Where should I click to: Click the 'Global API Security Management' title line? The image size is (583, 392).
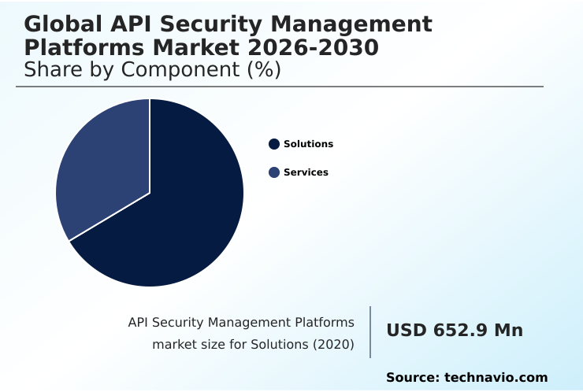(228, 24)
